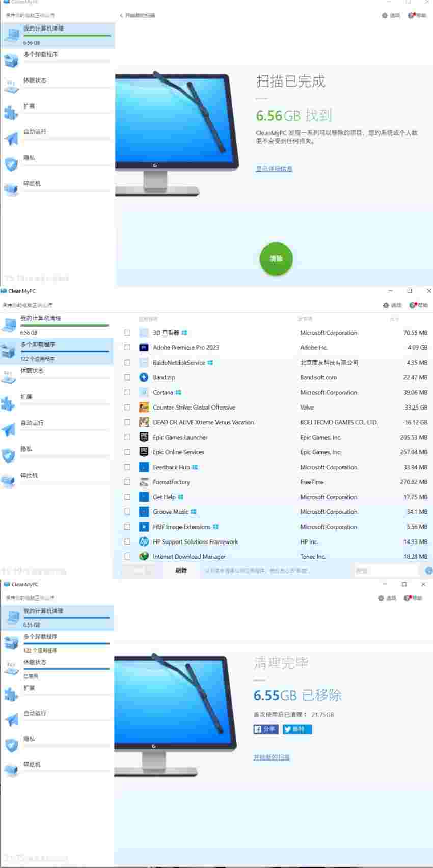Click the publisher column header in the application list
The height and width of the screenshot is (868, 433).
[x=305, y=319]
